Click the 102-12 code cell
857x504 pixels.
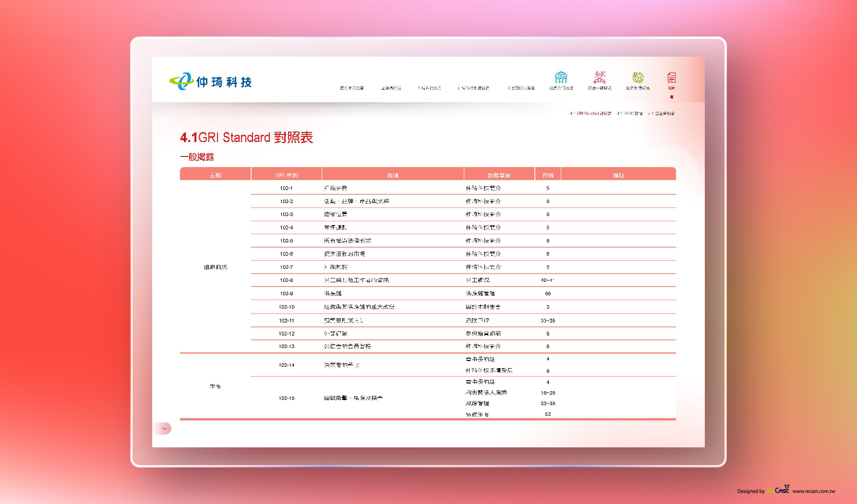pos(287,333)
